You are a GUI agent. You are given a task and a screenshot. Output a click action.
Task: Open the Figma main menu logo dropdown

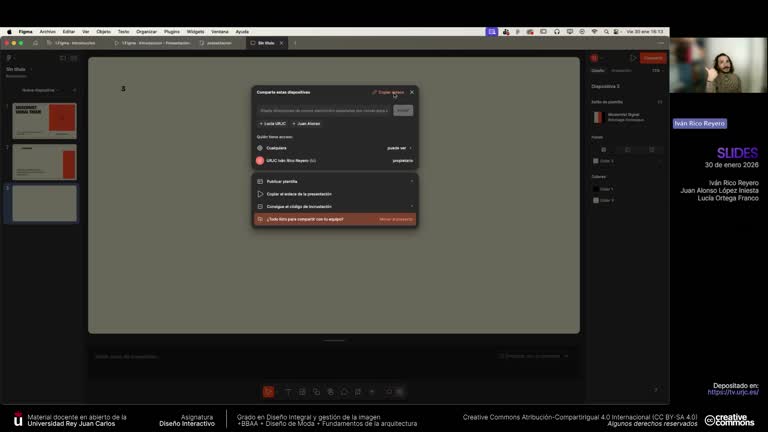[9, 58]
